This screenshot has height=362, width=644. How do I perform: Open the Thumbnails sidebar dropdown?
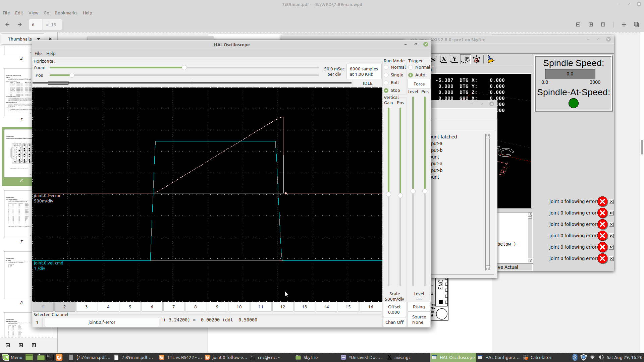click(24, 39)
